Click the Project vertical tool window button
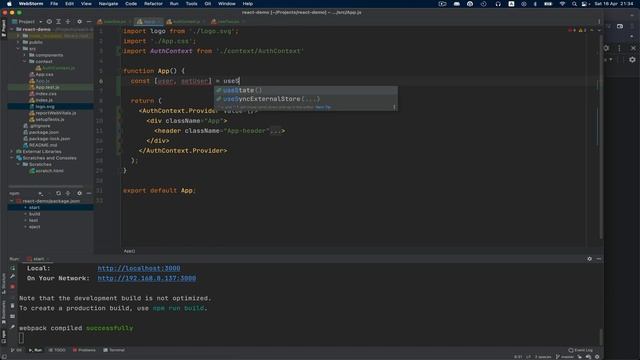The image size is (640, 360). 4,28
